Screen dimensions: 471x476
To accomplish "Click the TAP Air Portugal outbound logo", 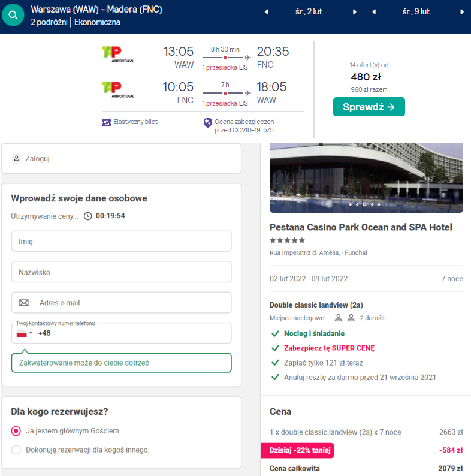I will (x=118, y=55).
